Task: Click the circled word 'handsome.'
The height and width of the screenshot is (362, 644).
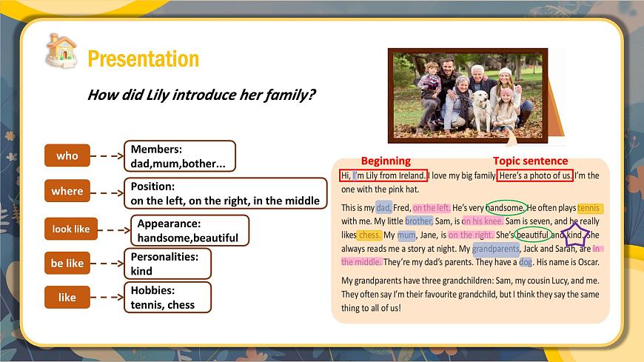Action: coord(506,207)
